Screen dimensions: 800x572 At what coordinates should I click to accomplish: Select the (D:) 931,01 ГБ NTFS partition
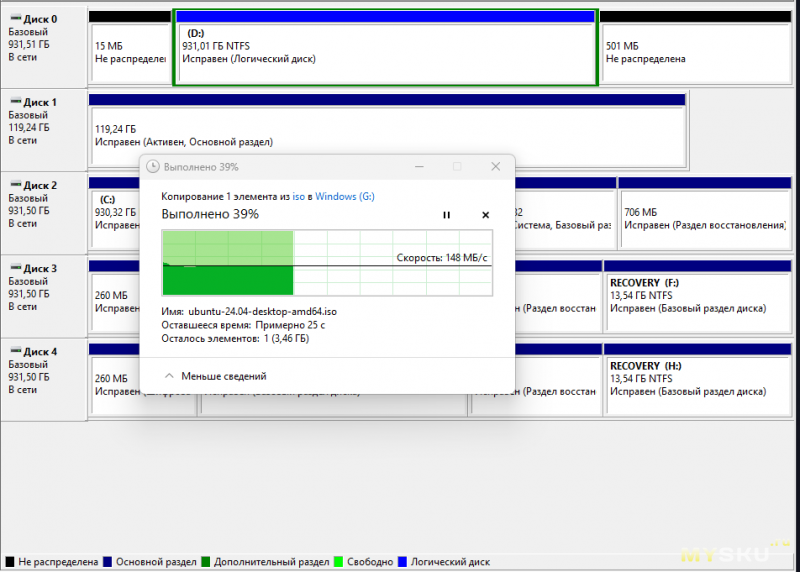(x=385, y=52)
